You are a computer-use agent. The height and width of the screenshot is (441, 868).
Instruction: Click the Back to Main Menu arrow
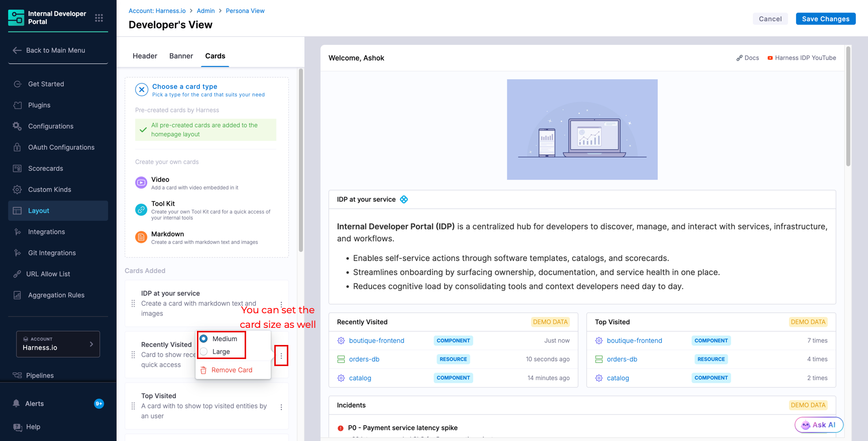tap(17, 50)
